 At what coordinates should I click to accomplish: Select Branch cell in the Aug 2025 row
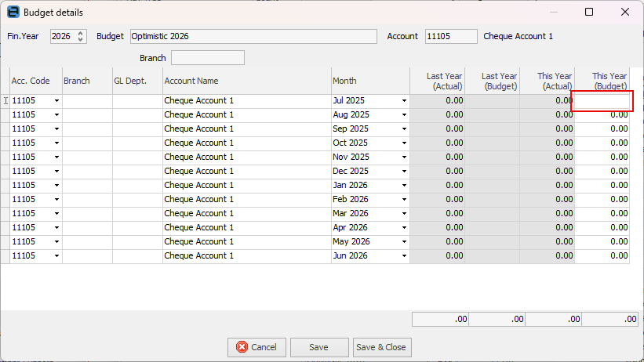pyautogui.click(x=87, y=115)
